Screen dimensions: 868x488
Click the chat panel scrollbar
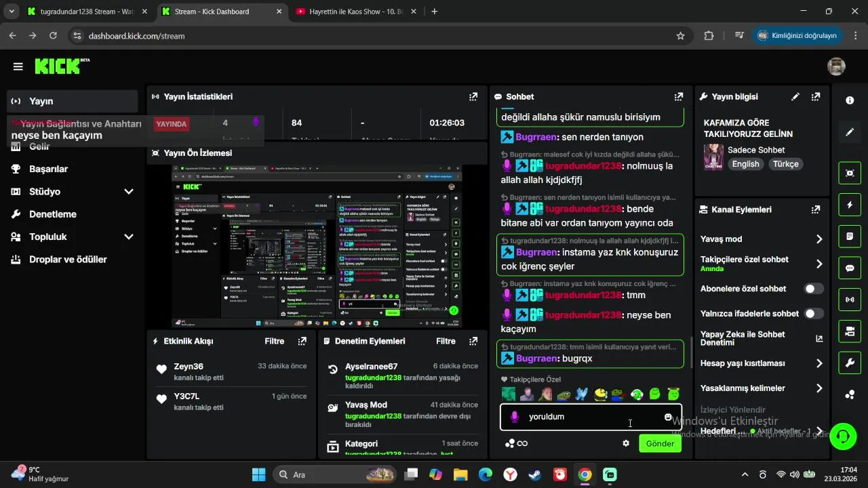pyautogui.click(x=690, y=351)
